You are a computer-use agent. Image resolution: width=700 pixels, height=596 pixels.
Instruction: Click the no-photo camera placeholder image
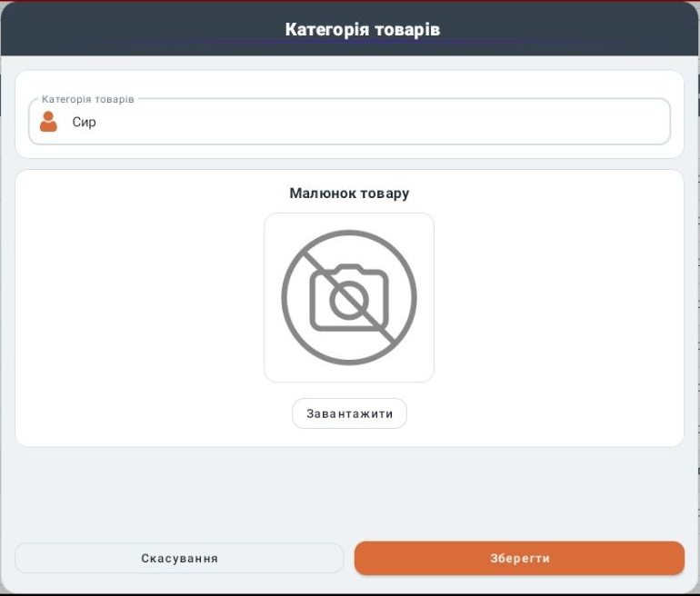coord(349,298)
